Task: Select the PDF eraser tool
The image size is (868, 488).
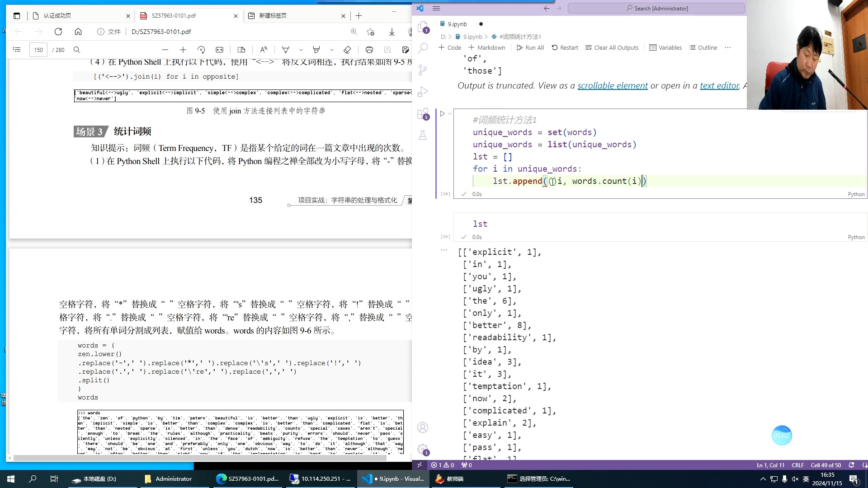Action: [x=347, y=50]
